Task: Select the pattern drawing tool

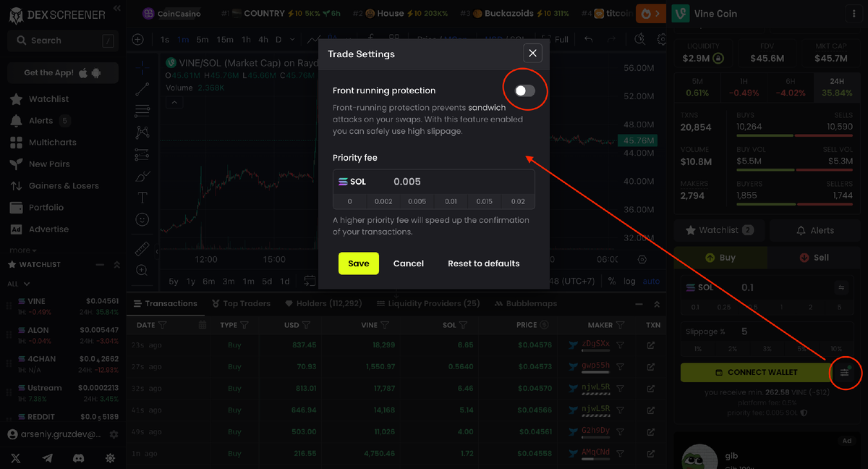Action: [142, 133]
